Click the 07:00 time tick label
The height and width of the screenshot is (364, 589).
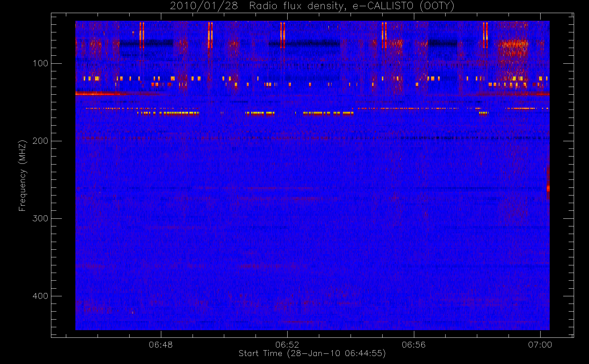pyautogui.click(x=540, y=345)
